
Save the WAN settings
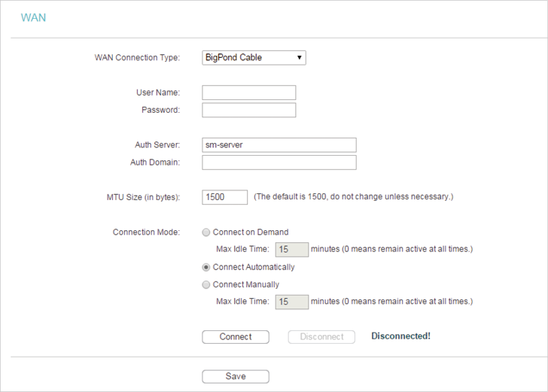(x=236, y=376)
